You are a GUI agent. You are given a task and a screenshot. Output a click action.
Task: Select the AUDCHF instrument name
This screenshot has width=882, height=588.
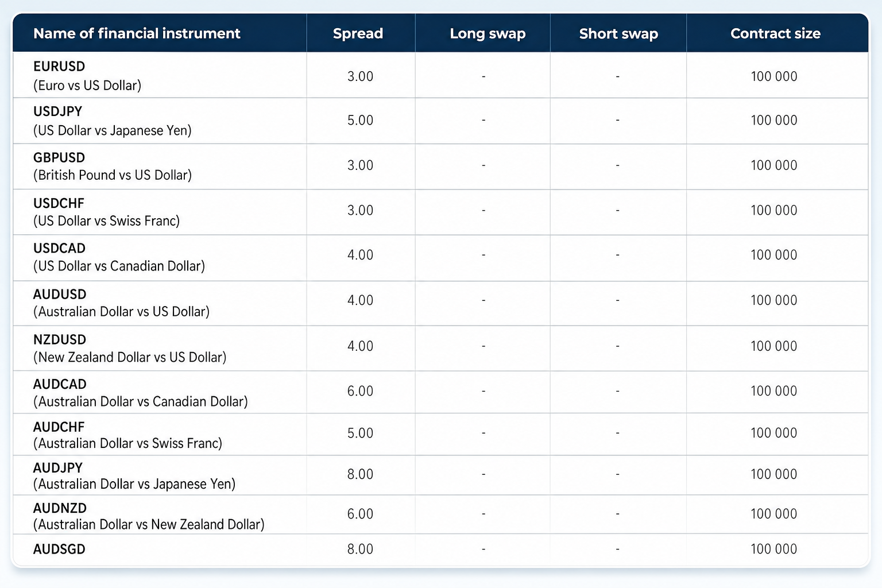pyautogui.click(x=59, y=427)
